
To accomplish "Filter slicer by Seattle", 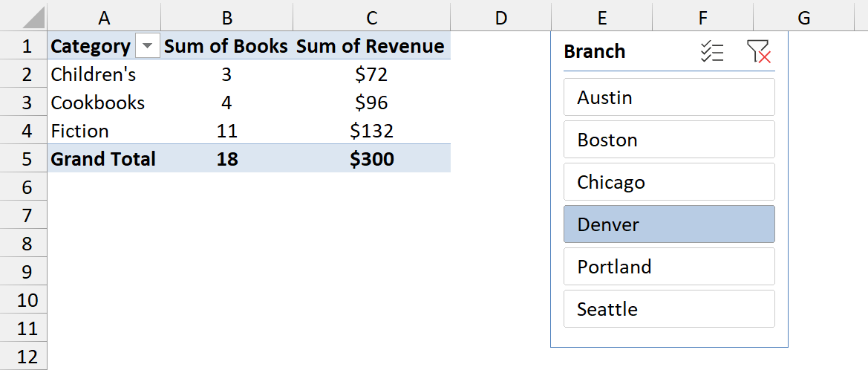I will pos(669,308).
